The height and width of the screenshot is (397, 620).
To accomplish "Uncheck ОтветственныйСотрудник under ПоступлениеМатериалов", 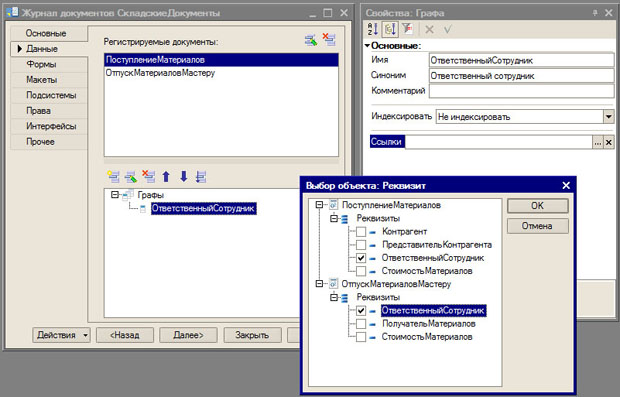I will (361, 258).
